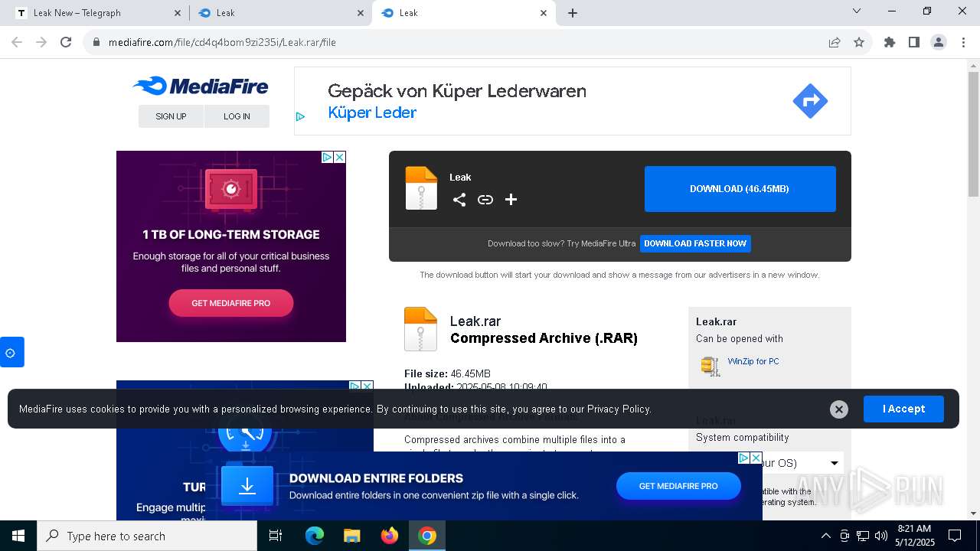Bookmark this tab with the star
The width and height of the screenshot is (980, 551).
coord(859,43)
